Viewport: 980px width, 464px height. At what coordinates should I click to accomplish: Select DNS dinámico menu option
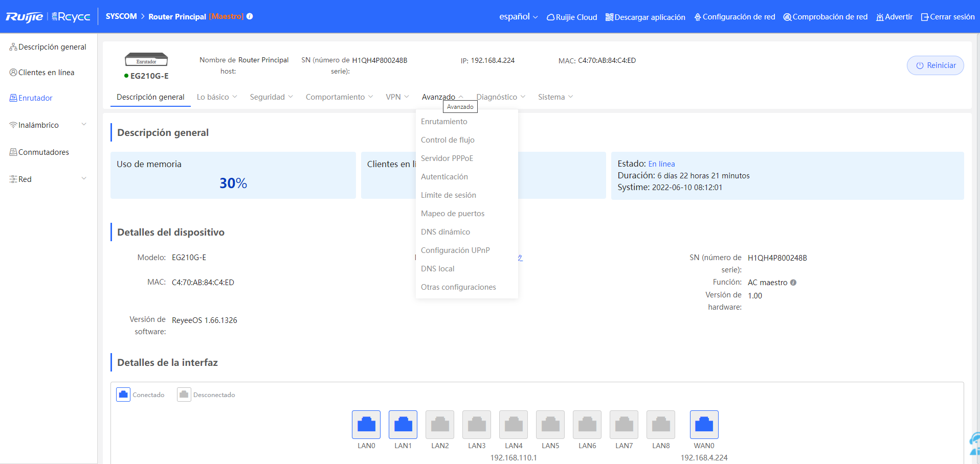446,231
